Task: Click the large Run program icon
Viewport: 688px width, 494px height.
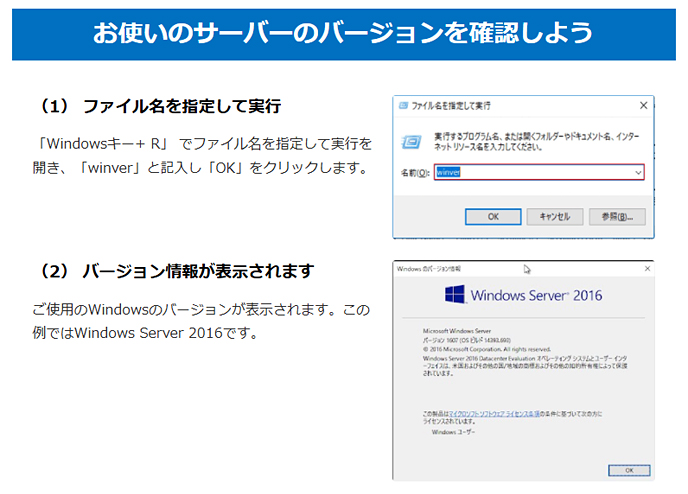Action: (411, 141)
